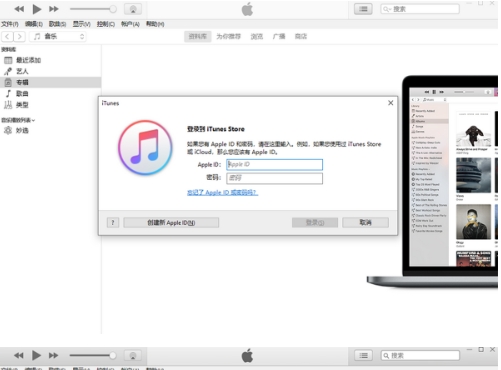Viewport: 501px width, 370px height.
Task: Open AirPlay in the lower iTunes window
Action: (x=133, y=356)
